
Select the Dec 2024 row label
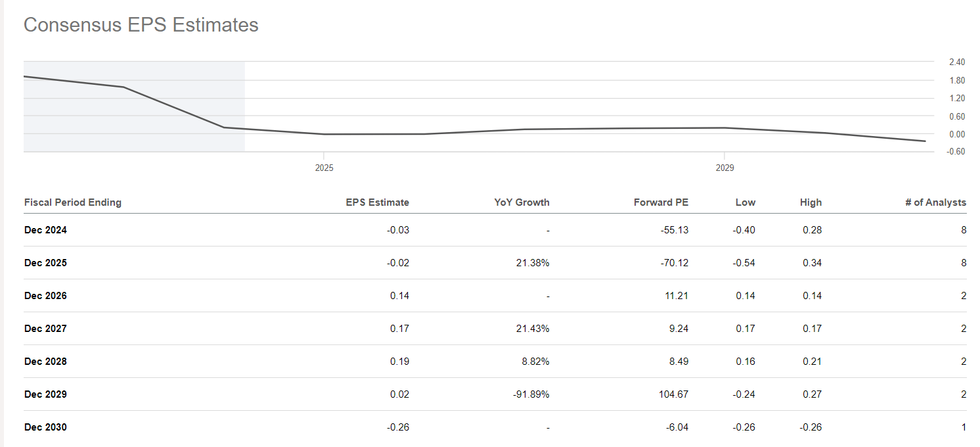coord(45,230)
